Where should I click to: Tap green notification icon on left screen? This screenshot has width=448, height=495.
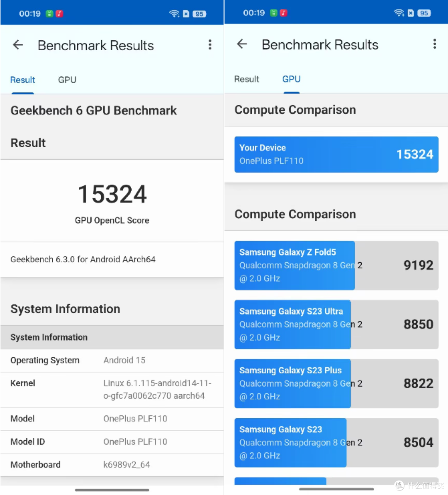pos(49,14)
